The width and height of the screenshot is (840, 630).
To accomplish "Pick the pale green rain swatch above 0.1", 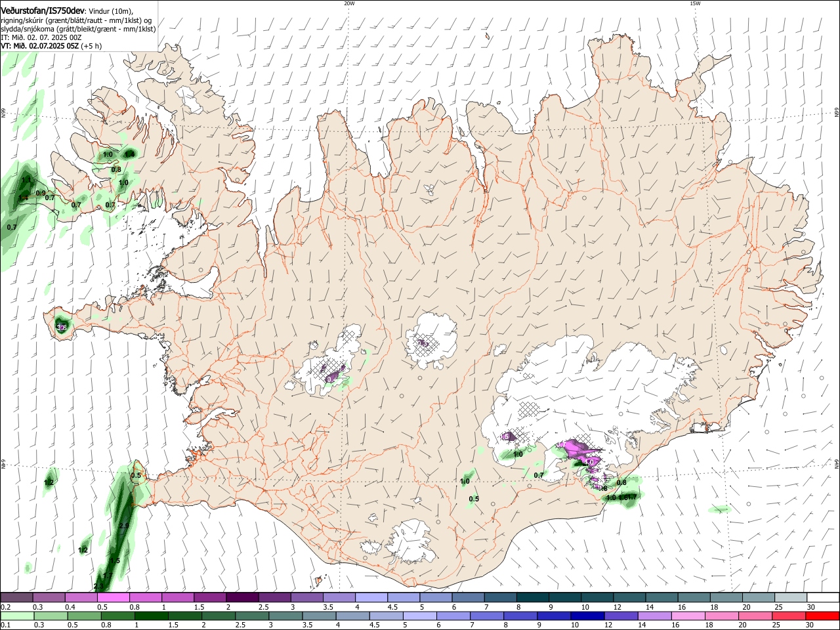I will pyautogui.click(x=16, y=616).
